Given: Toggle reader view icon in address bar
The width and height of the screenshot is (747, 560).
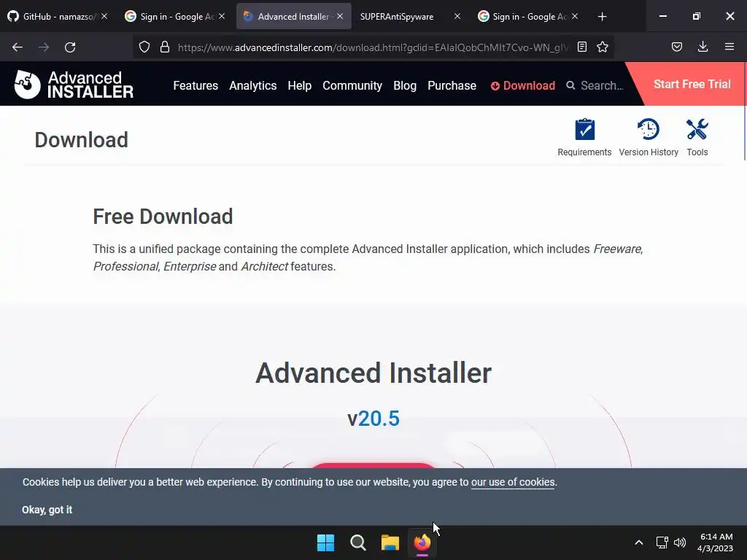Looking at the screenshot, I should coord(581,47).
